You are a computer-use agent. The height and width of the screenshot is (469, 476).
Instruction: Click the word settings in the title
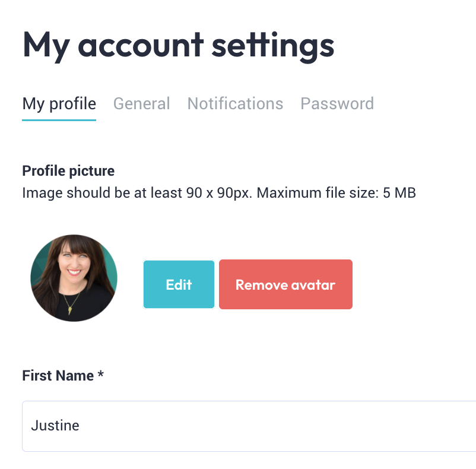(x=273, y=46)
